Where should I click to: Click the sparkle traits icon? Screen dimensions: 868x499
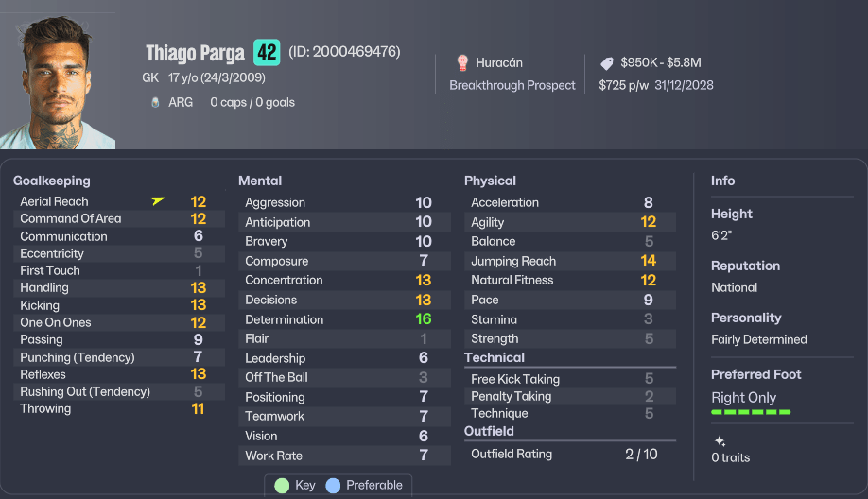coord(720,440)
